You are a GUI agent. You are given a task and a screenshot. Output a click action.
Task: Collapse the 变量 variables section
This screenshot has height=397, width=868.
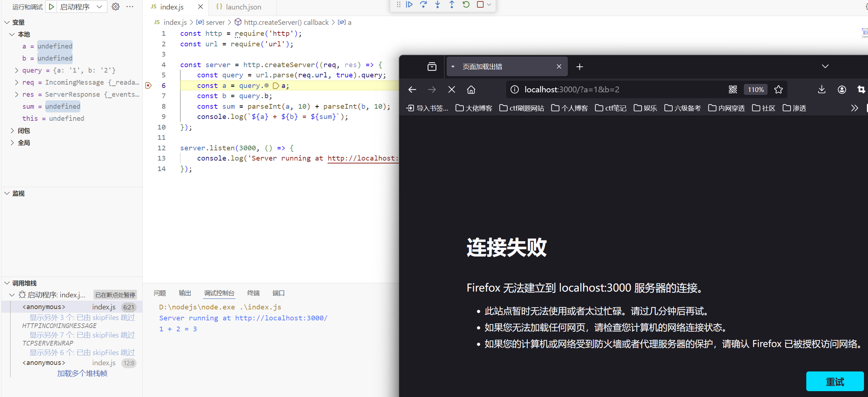coord(7,22)
